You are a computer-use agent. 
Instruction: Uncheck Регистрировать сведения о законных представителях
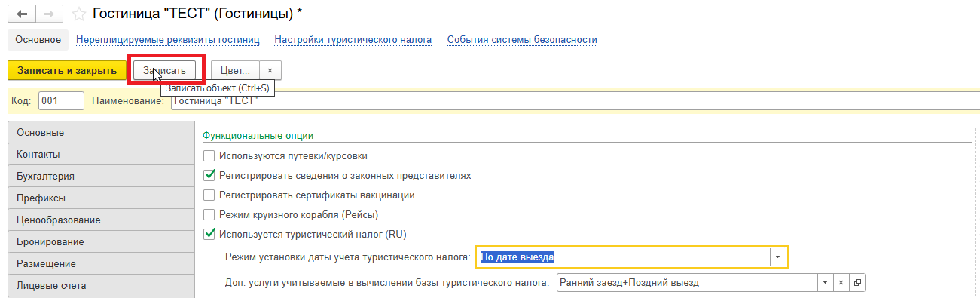pos(209,176)
